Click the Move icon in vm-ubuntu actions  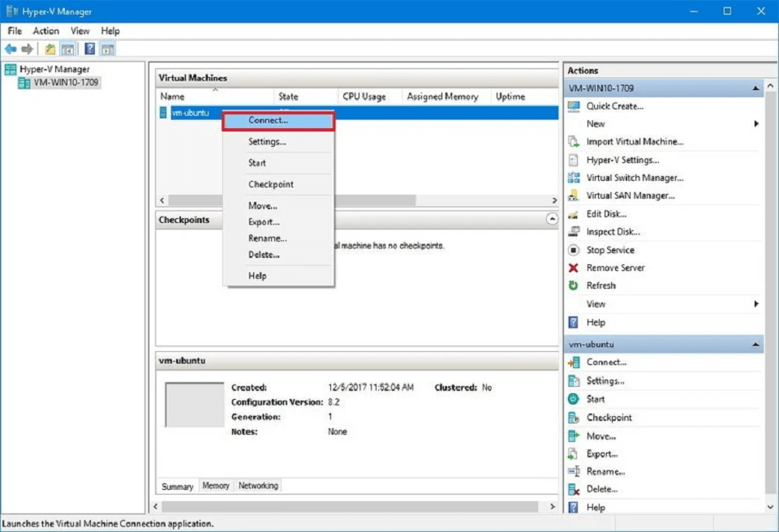tap(574, 436)
